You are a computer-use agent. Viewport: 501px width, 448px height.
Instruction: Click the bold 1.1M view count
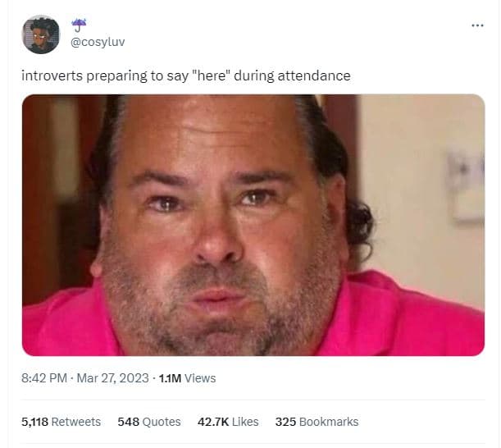(170, 378)
